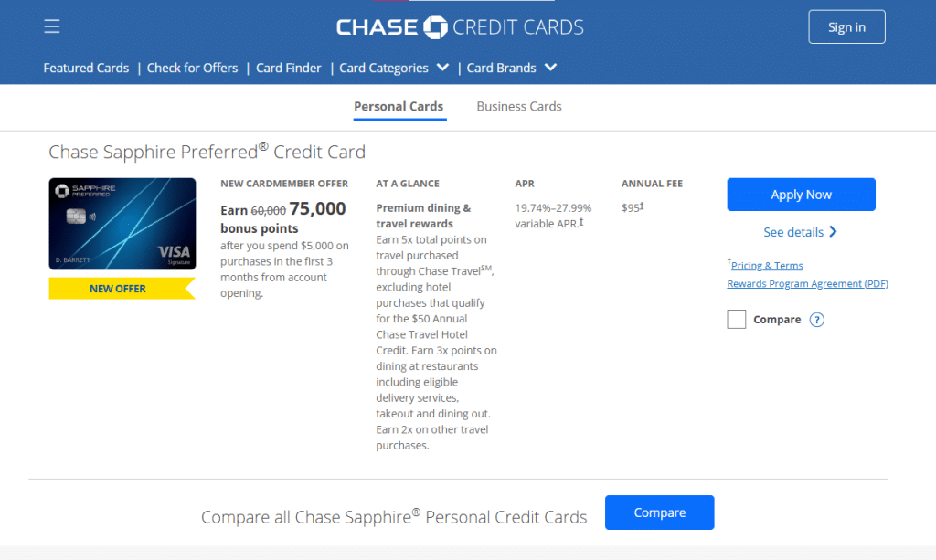Switch to the Business Cards tab
This screenshot has height=560, width=936.
tap(519, 107)
